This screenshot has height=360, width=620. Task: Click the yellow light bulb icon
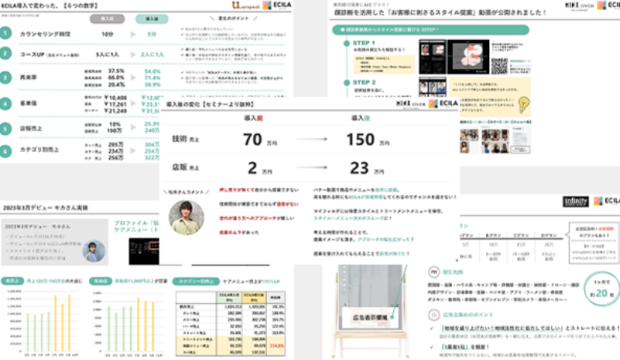[x=524, y=105]
